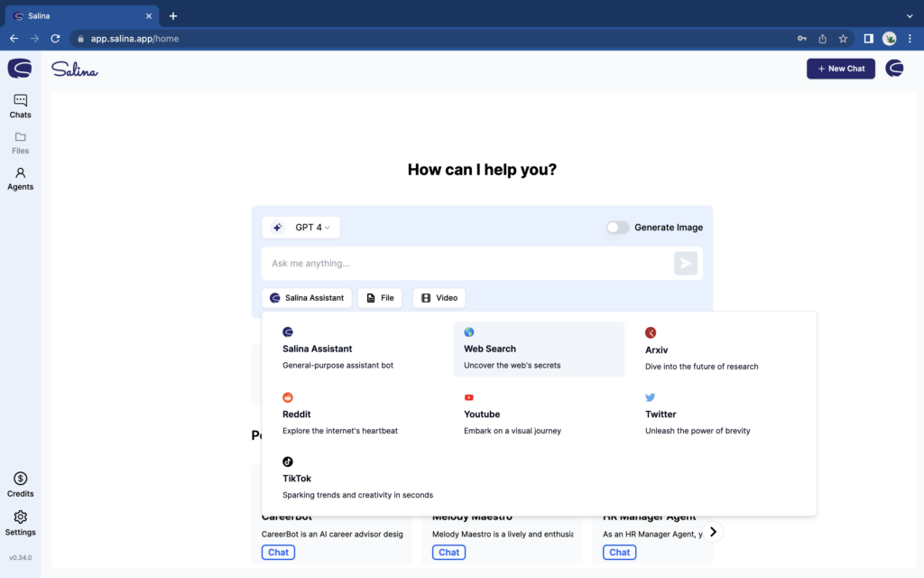Viewport: 924px width, 578px height.
Task: Click the Twitter bird icon
Action: click(x=650, y=397)
